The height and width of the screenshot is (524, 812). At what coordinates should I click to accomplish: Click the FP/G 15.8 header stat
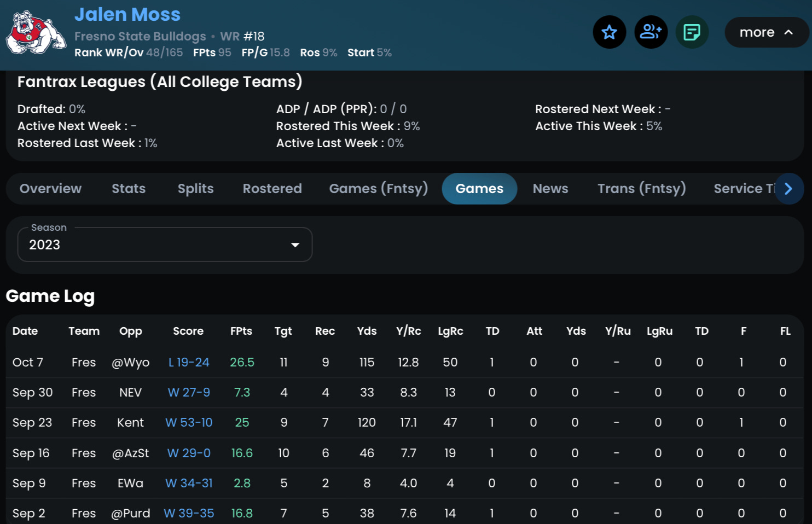[265, 53]
